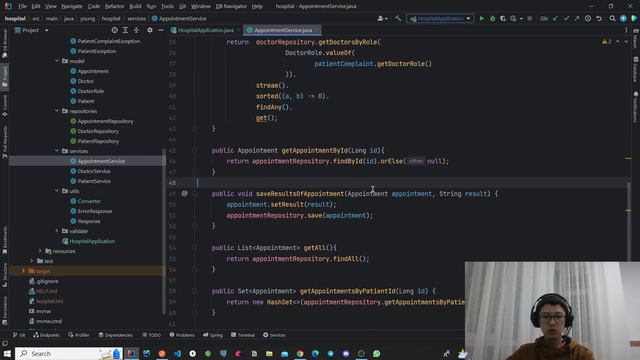Click Git commit checkmark icon
This screenshot has height=360, width=640.
(x=566, y=18)
